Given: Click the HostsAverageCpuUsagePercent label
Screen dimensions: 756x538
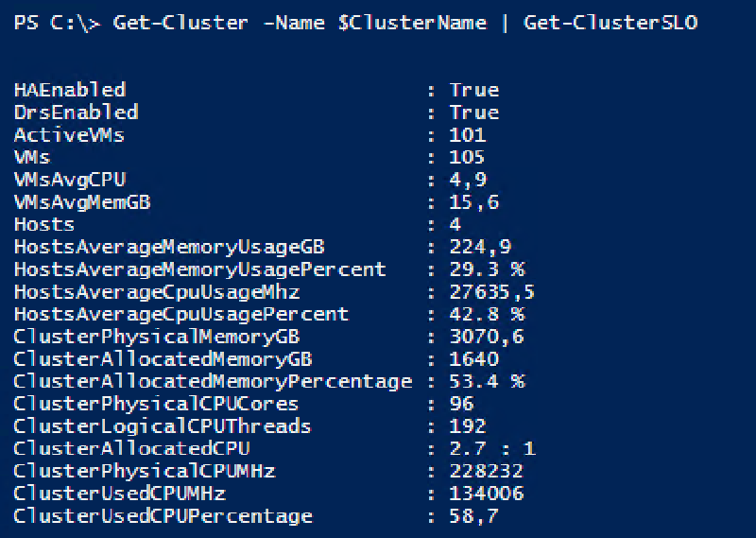Looking at the screenshot, I should tap(181, 314).
